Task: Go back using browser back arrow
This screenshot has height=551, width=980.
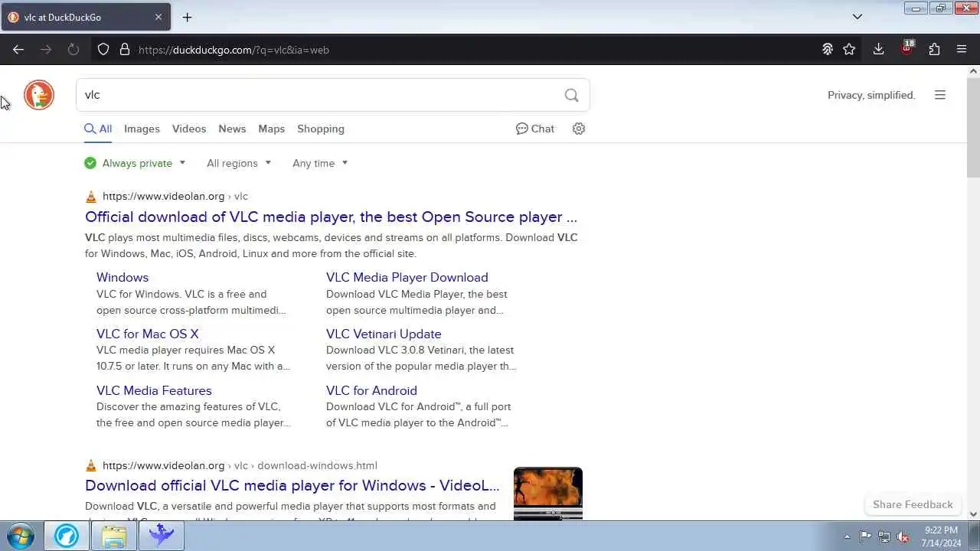Action: tap(18, 50)
